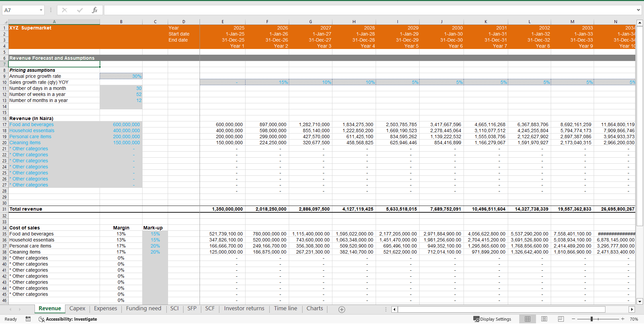The image size is (644, 324).
Task: Open the Charts sheet tab
Action: point(315,309)
